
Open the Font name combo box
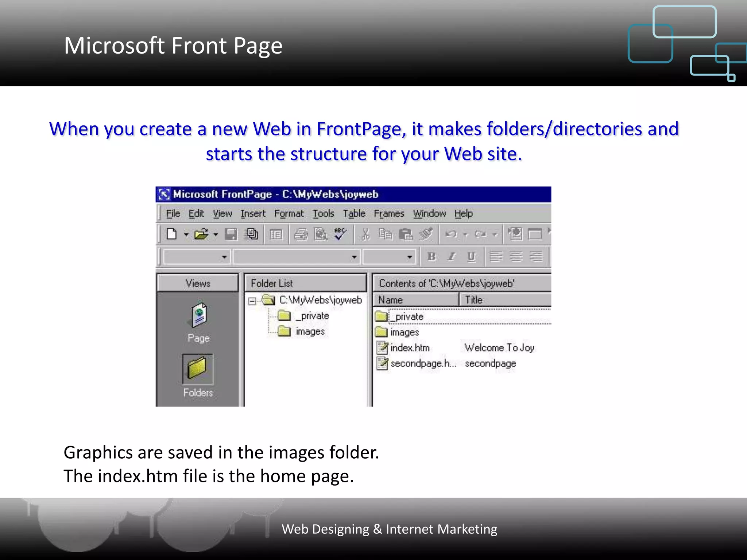point(297,257)
